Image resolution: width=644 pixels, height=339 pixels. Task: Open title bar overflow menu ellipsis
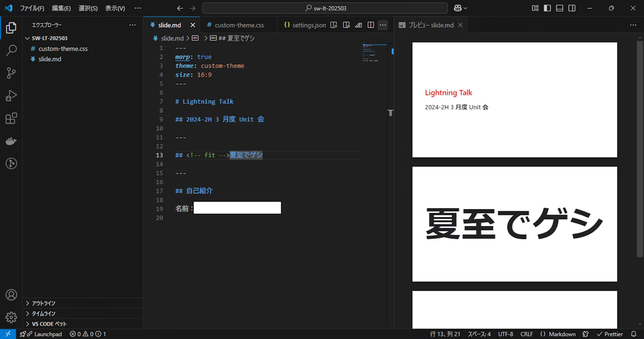coord(138,8)
